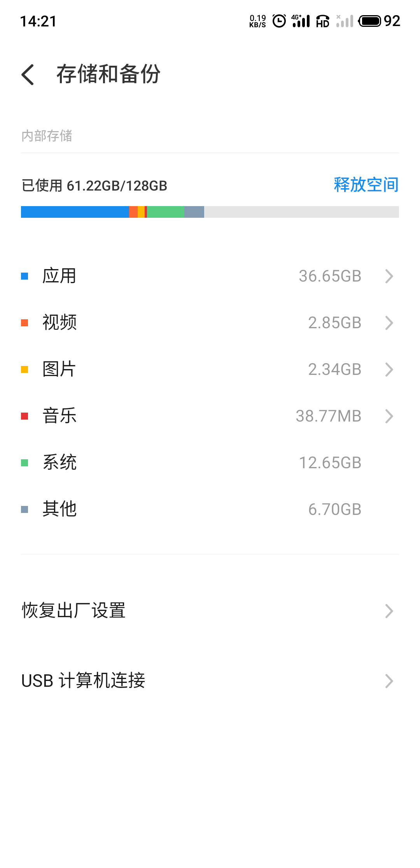Tap the HD call status icon
Image resolution: width=420 pixels, height=868 pixels.
click(x=323, y=21)
